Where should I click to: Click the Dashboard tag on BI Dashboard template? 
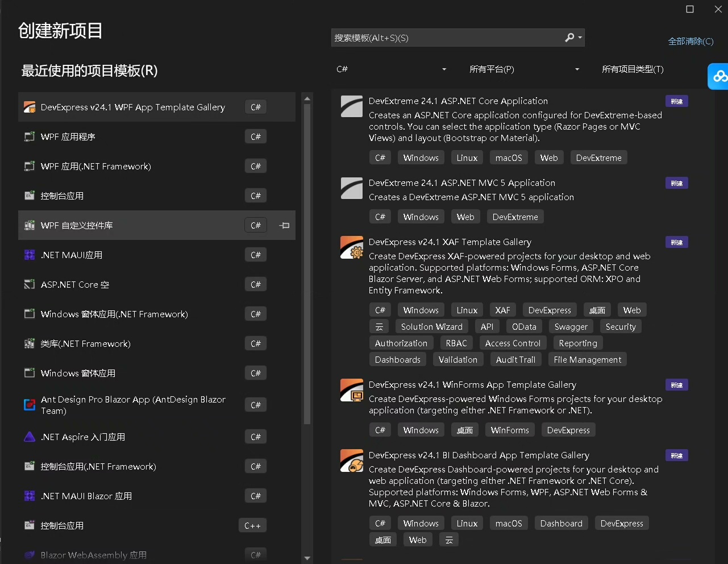pyautogui.click(x=561, y=524)
